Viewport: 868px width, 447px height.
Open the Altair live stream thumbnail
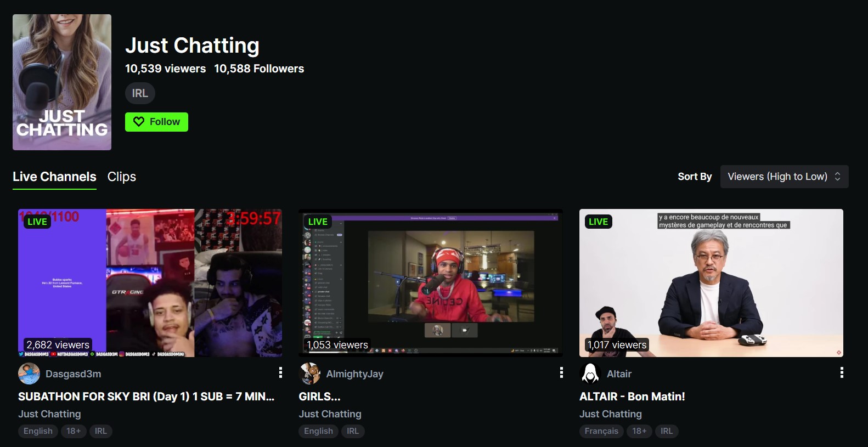click(711, 282)
